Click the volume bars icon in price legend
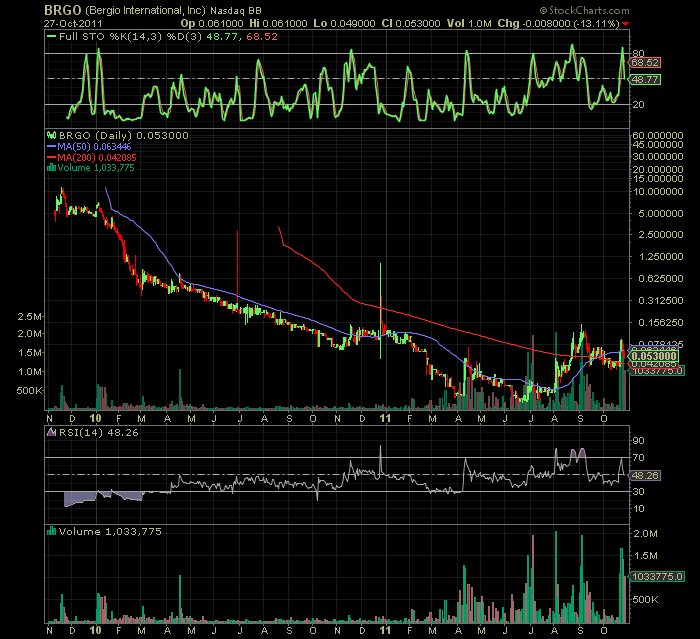Image resolution: width=700 pixels, height=639 pixels. (52, 168)
